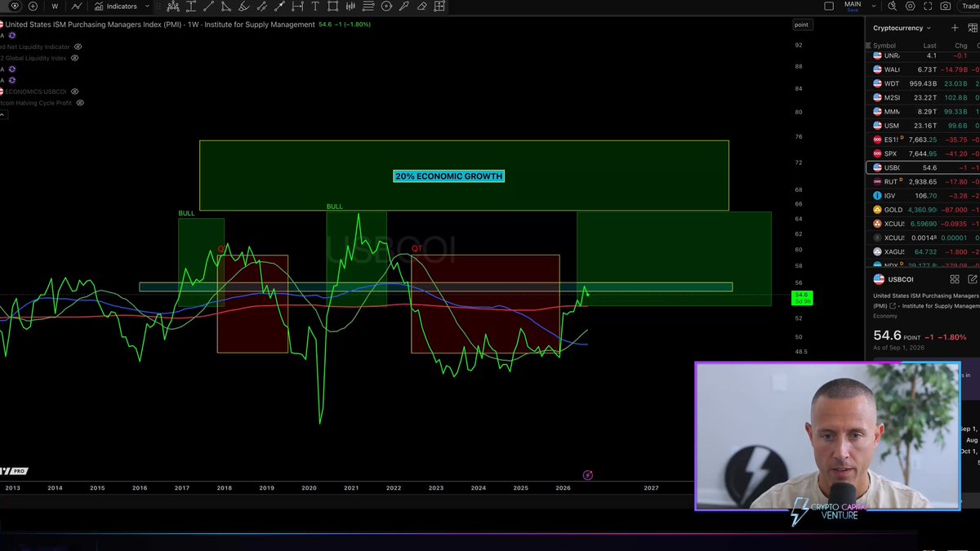Open chart settings hexagon gear icon

point(911,6)
